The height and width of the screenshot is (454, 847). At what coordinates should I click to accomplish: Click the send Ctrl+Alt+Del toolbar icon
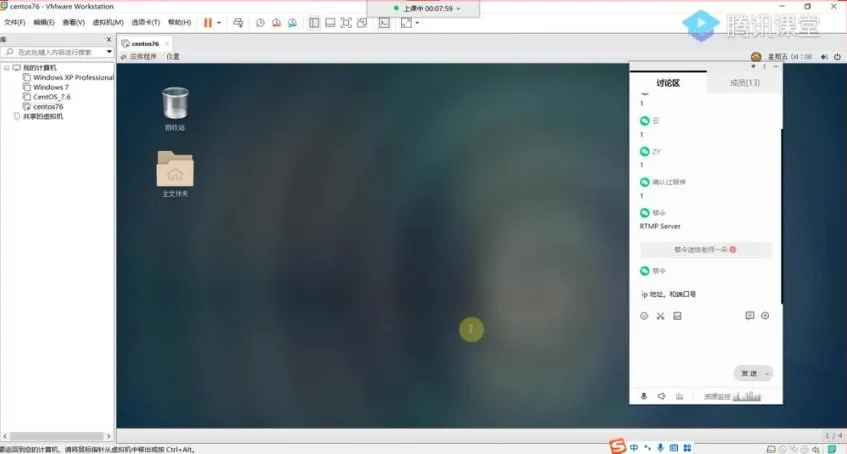[236, 22]
